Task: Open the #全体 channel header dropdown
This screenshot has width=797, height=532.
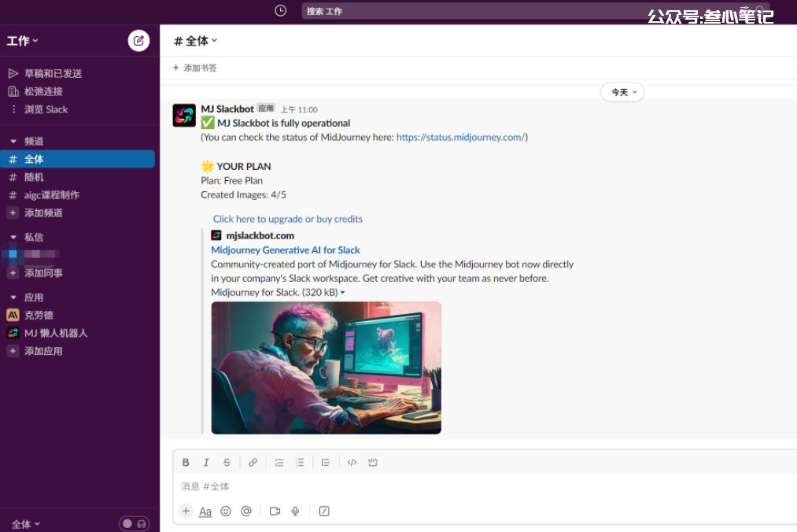Action: (x=196, y=41)
